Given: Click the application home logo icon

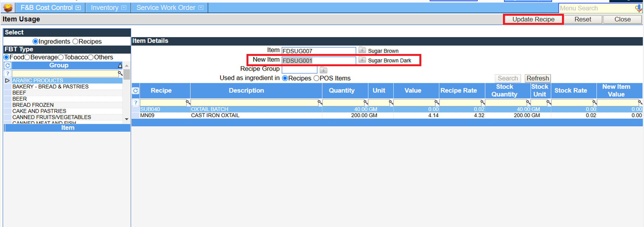Looking at the screenshot, I should 8,8.
